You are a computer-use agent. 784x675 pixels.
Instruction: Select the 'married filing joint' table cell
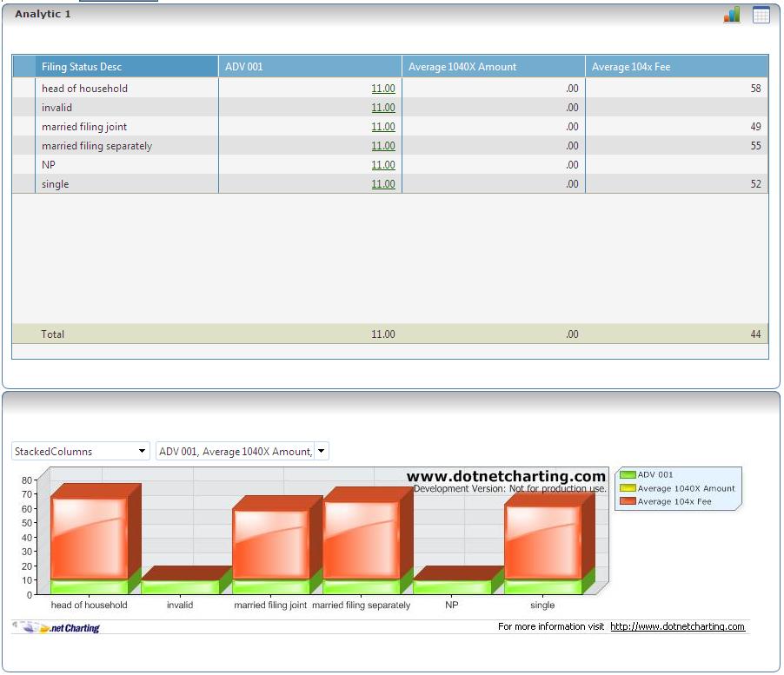click(x=127, y=127)
